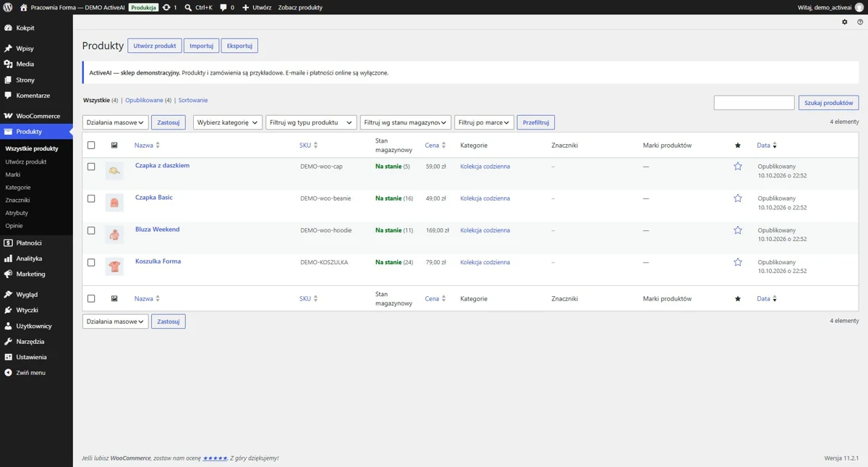Filter by the Opublikowane (4) view
This screenshot has width=868, height=467.
pyautogui.click(x=148, y=101)
